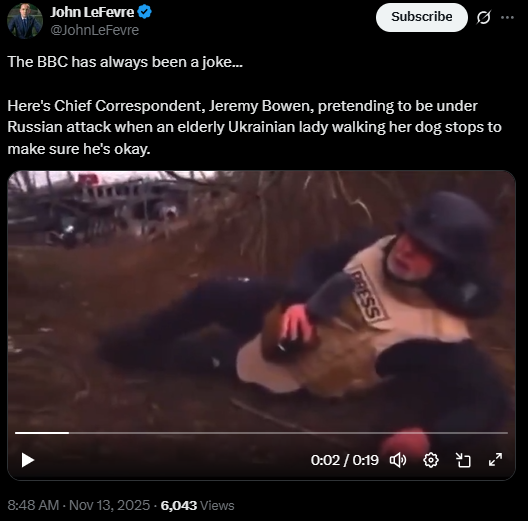Seek along the video progress bar
This screenshot has width=528, height=521.
[x=261, y=433]
